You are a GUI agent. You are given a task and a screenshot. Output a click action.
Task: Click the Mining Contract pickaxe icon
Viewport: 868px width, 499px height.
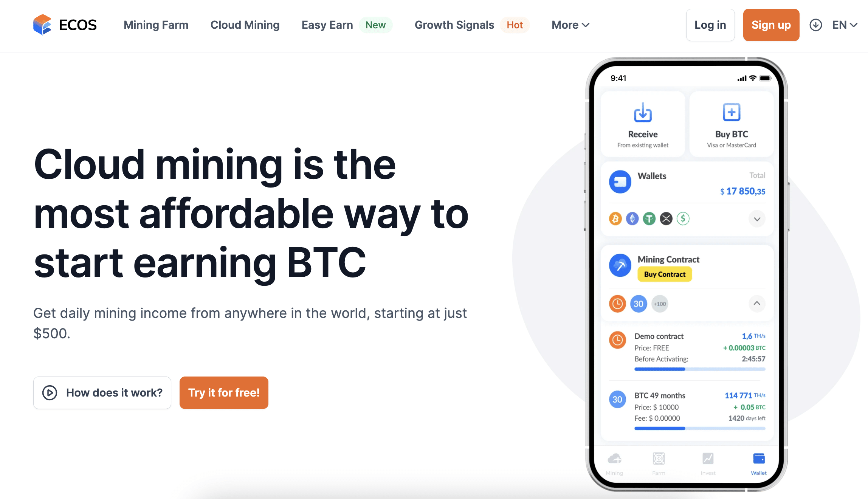point(619,267)
